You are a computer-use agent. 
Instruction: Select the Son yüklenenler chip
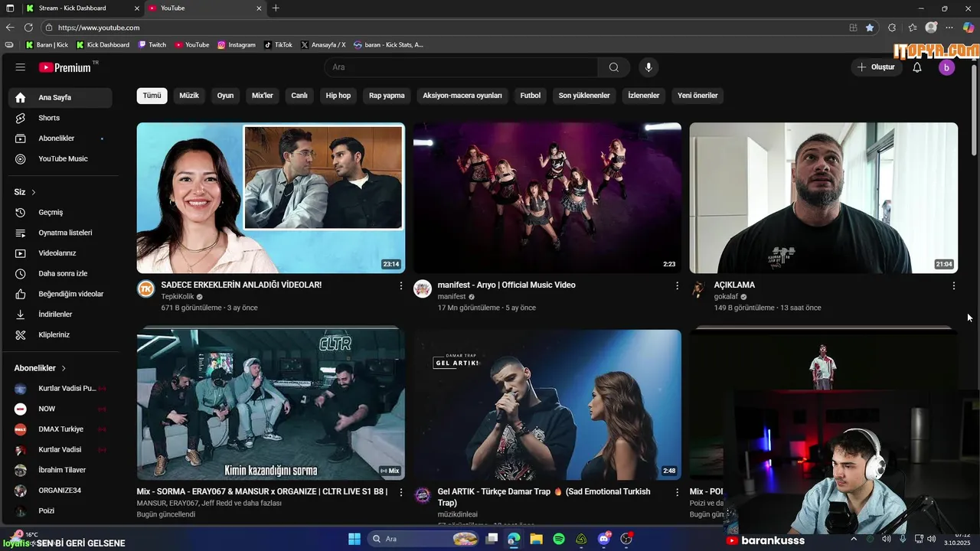pyautogui.click(x=584, y=96)
